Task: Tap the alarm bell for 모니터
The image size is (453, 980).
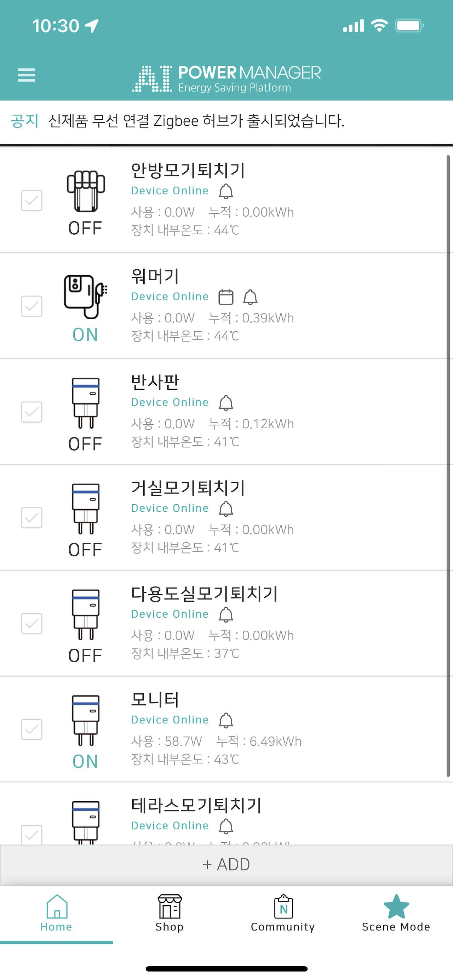Action: pos(226,720)
